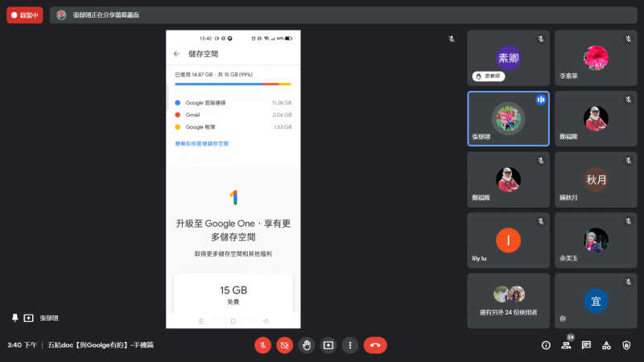Click the phone's home navigation button
This screenshot has height=362, width=644.
[x=233, y=321]
